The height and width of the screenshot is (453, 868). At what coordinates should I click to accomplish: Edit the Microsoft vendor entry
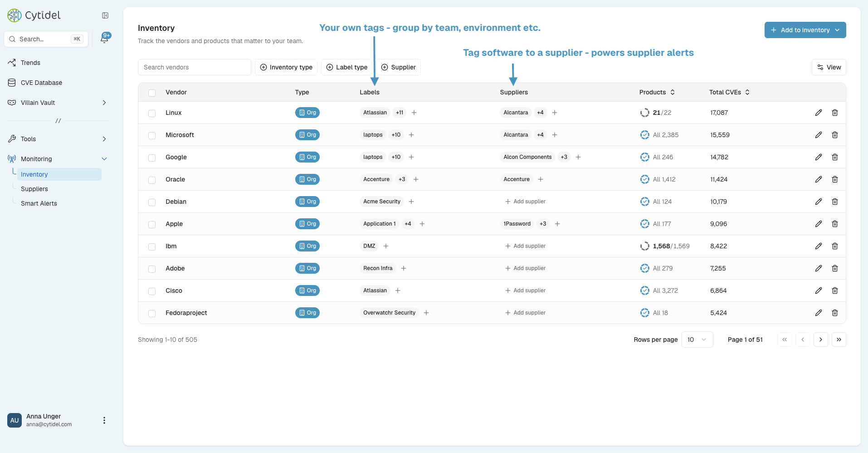coord(819,135)
